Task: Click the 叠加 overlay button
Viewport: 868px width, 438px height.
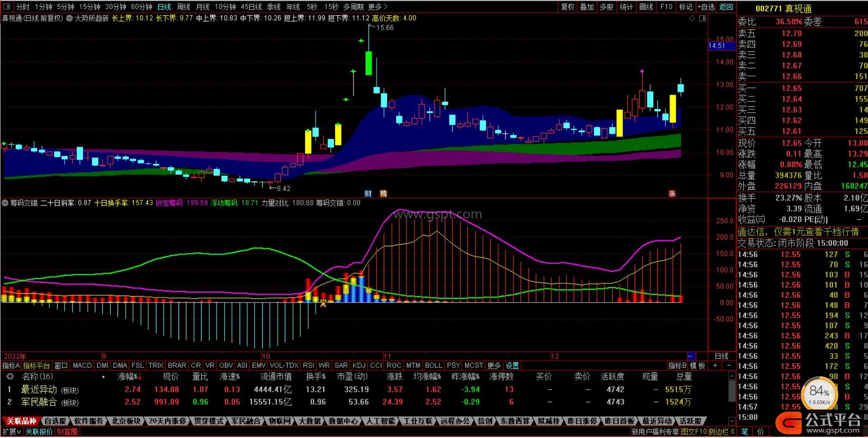Action: (x=587, y=7)
